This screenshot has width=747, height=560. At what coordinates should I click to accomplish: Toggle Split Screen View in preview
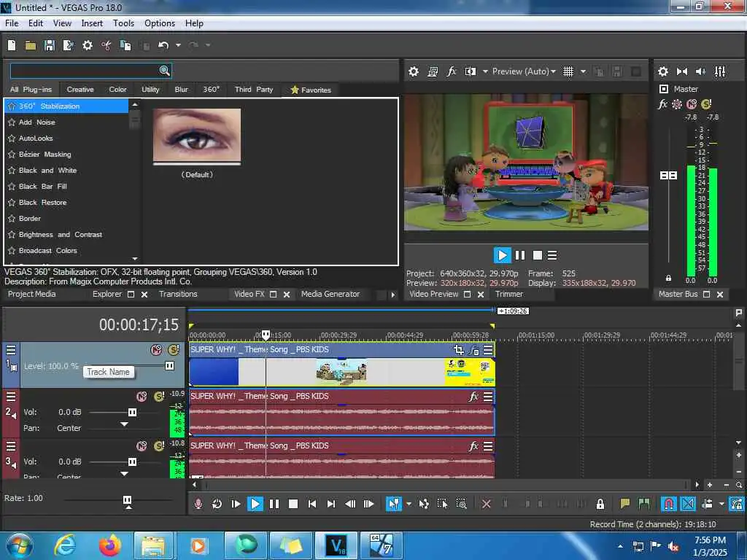pos(471,71)
